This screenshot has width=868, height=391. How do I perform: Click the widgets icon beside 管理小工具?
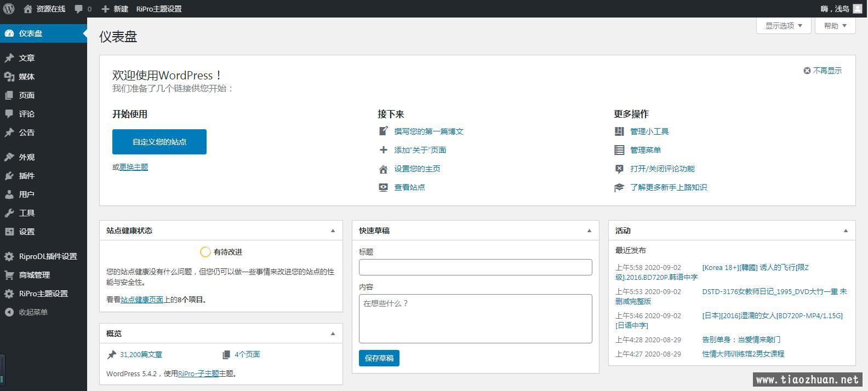619,131
